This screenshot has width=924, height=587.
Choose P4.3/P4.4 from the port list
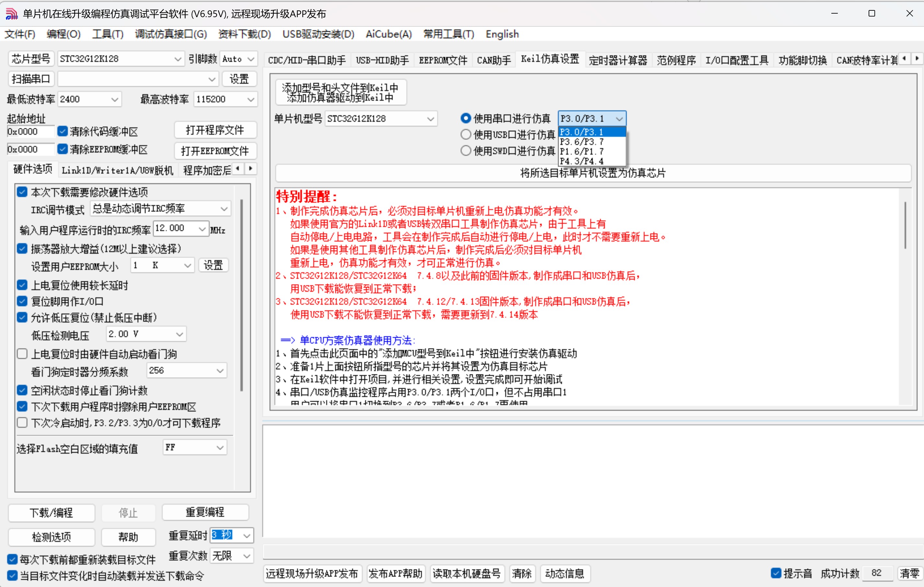pos(592,161)
